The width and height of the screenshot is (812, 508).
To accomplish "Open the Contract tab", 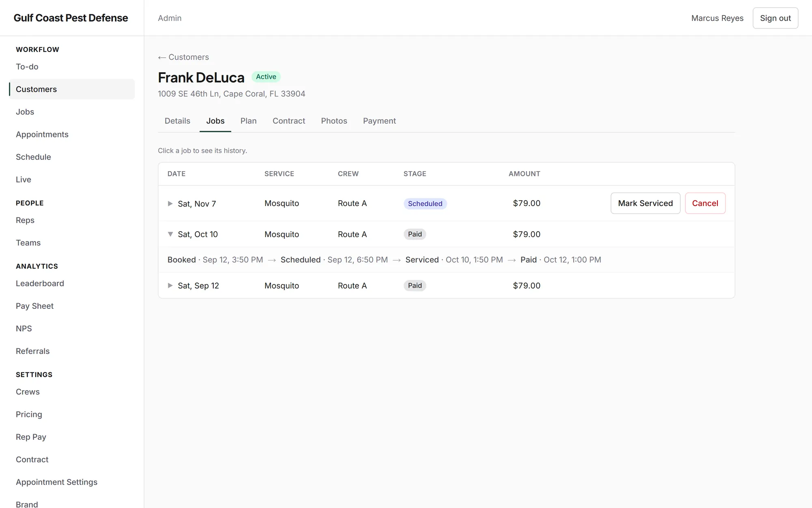I will pyautogui.click(x=289, y=121).
